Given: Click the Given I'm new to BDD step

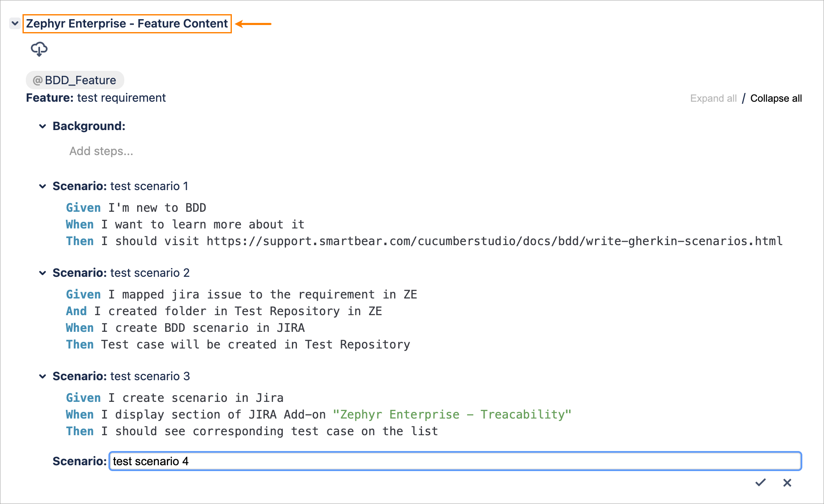Looking at the screenshot, I should click(x=136, y=208).
